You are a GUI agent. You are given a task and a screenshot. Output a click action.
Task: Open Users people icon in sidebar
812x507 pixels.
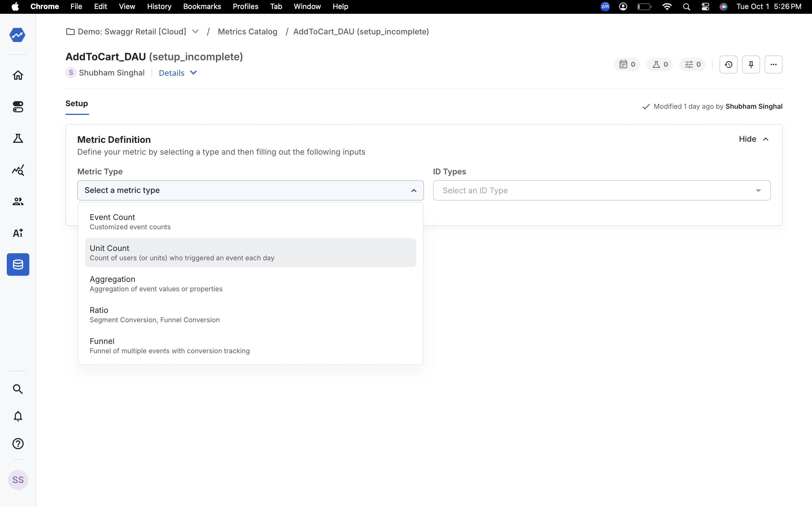pyautogui.click(x=18, y=201)
